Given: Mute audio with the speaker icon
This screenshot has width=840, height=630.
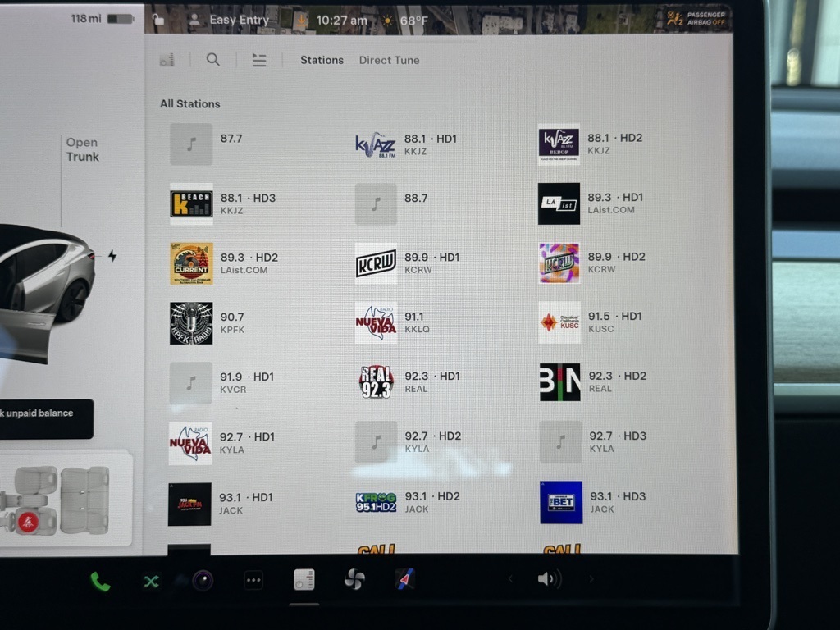Looking at the screenshot, I should click(x=547, y=579).
